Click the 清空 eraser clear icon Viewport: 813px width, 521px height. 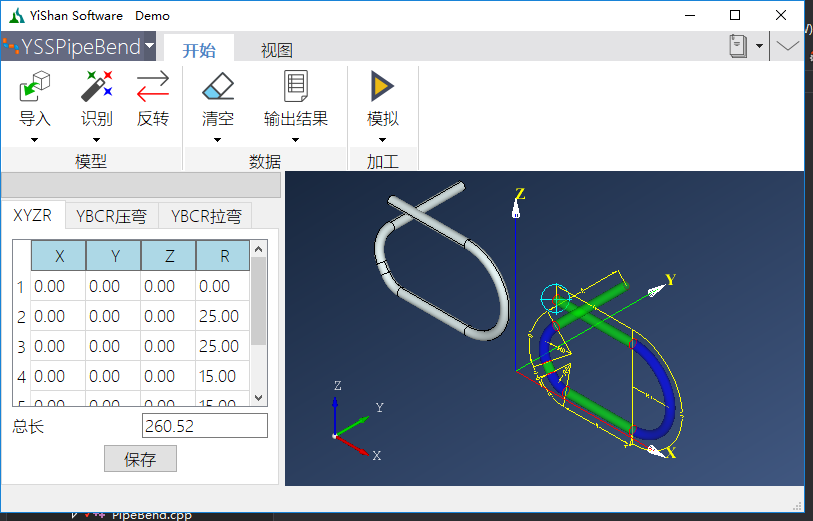(218, 86)
